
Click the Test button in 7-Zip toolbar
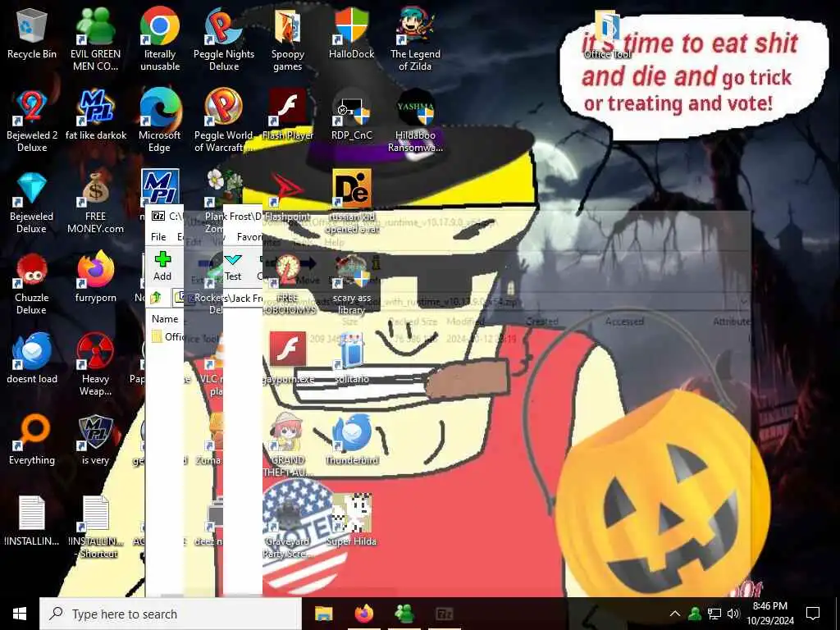coord(233,267)
